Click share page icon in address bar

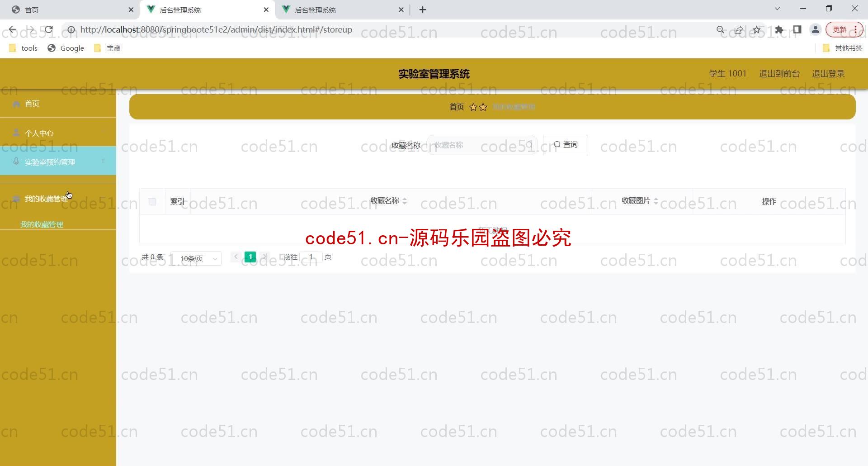[x=739, y=30]
